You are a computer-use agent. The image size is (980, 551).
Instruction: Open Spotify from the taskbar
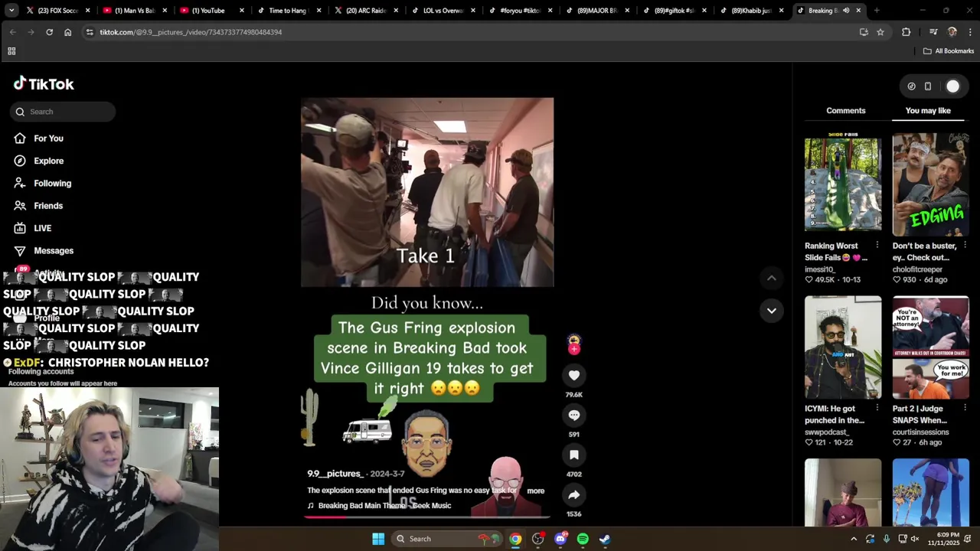pyautogui.click(x=583, y=539)
